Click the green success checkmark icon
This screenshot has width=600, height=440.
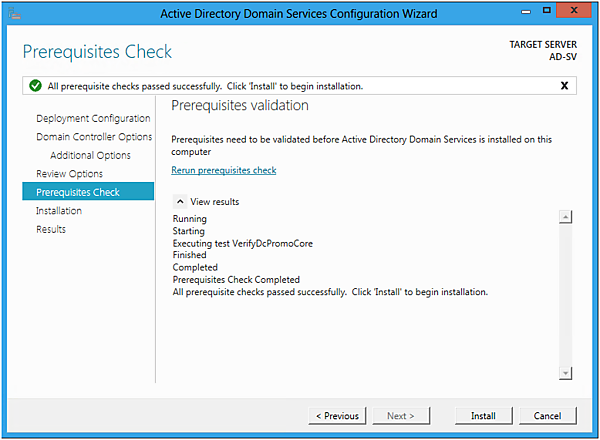[x=34, y=86]
